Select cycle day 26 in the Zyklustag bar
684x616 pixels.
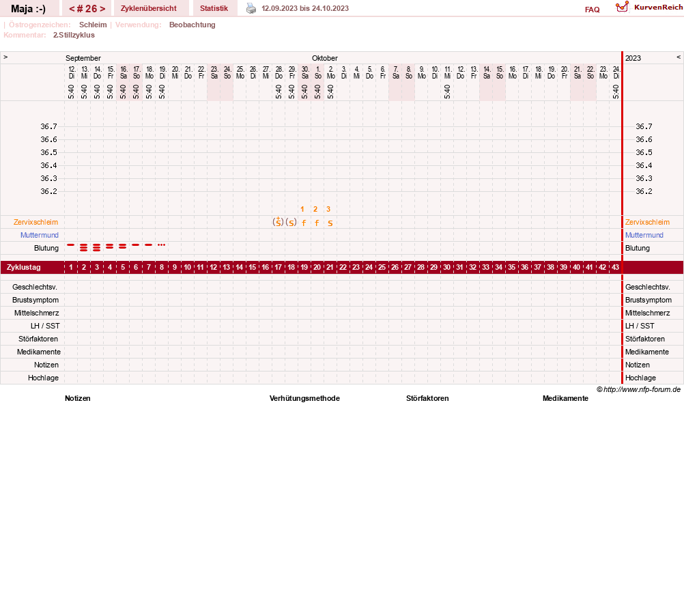click(x=395, y=267)
